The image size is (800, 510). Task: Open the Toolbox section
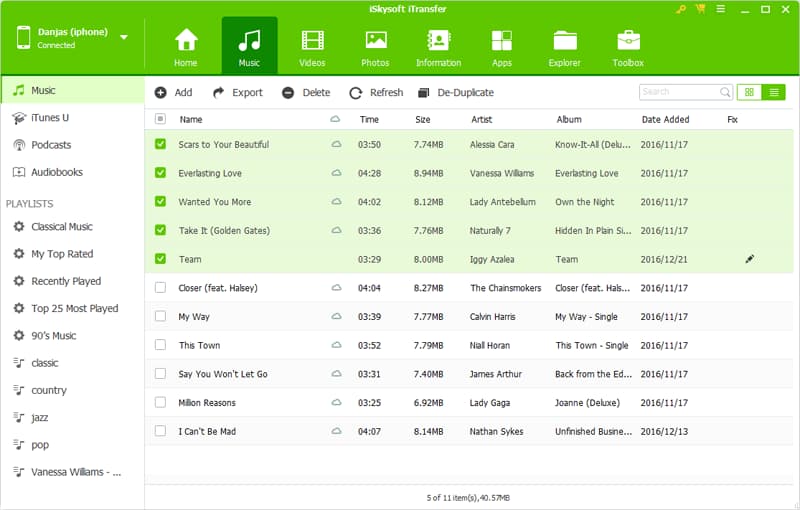628,46
